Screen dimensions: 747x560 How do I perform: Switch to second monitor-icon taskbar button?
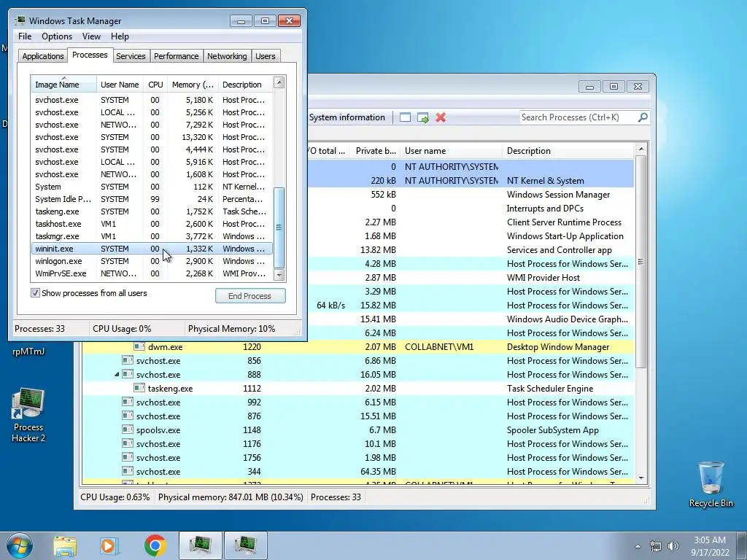click(245, 545)
